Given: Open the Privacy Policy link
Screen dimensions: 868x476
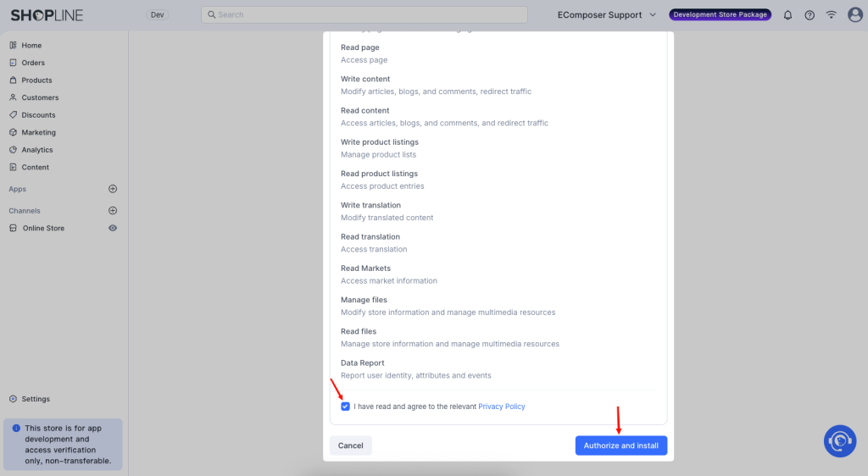Looking at the screenshot, I should pyautogui.click(x=502, y=407).
